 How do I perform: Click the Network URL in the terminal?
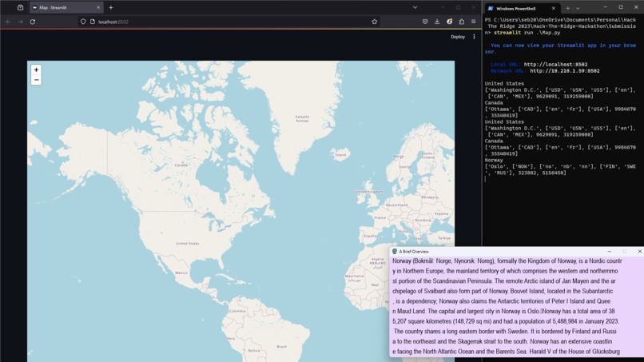[x=564, y=71]
